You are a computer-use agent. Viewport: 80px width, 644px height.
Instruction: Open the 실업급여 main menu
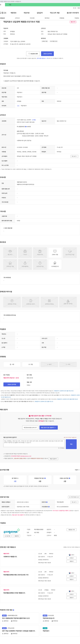click(x=40, y=13)
